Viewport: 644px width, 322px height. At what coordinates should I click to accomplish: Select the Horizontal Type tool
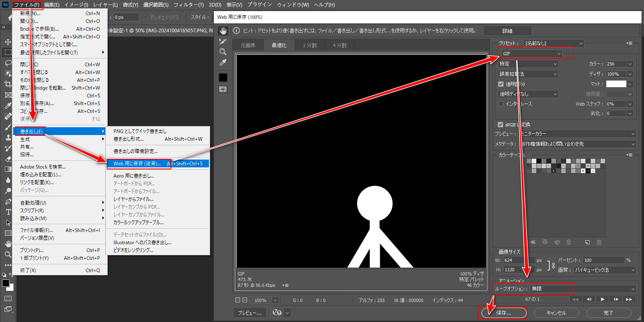(8, 212)
